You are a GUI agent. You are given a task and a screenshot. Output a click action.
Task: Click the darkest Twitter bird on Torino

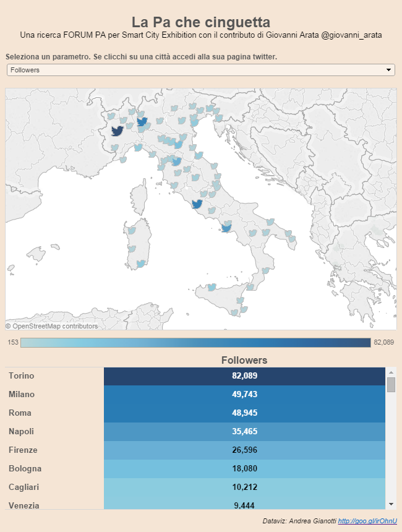pyautogui.click(x=118, y=131)
